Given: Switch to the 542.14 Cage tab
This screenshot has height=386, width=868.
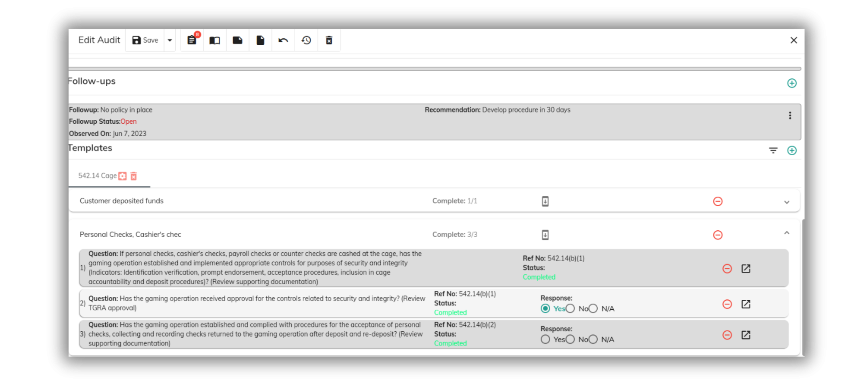Looking at the screenshot, I should pos(97,176).
